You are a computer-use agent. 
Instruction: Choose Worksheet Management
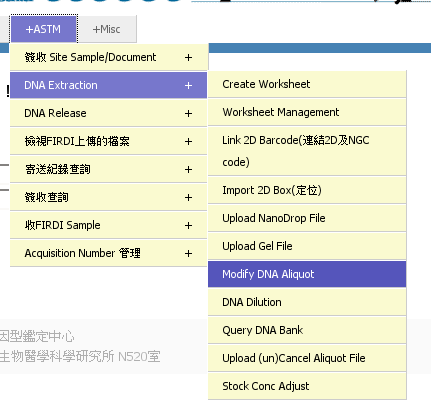coord(307,112)
